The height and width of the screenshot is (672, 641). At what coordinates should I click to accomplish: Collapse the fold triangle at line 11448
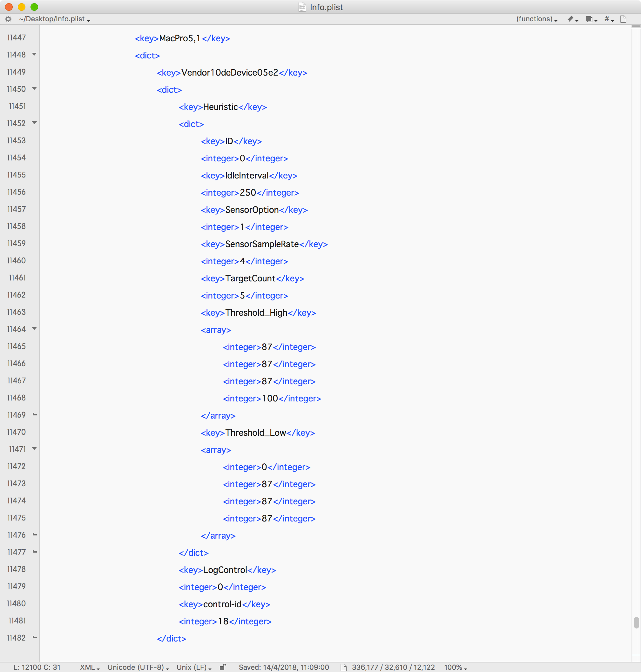point(35,54)
